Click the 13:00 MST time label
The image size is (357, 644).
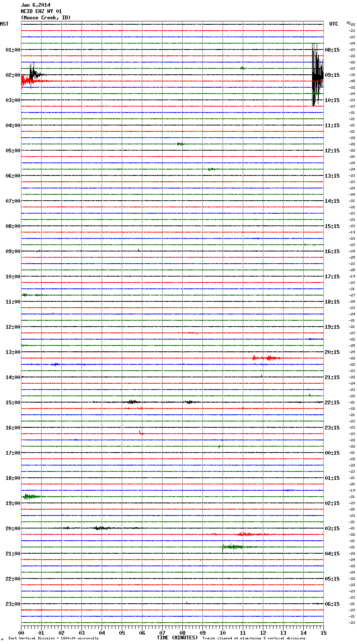[x=13, y=352]
